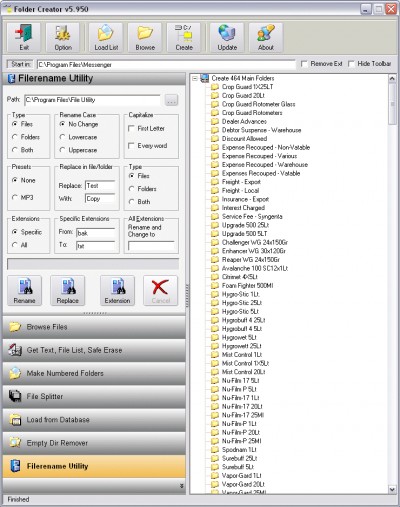Image resolution: width=400 pixels, height=507 pixels.
Task: Click the With text field
Action: click(100, 199)
